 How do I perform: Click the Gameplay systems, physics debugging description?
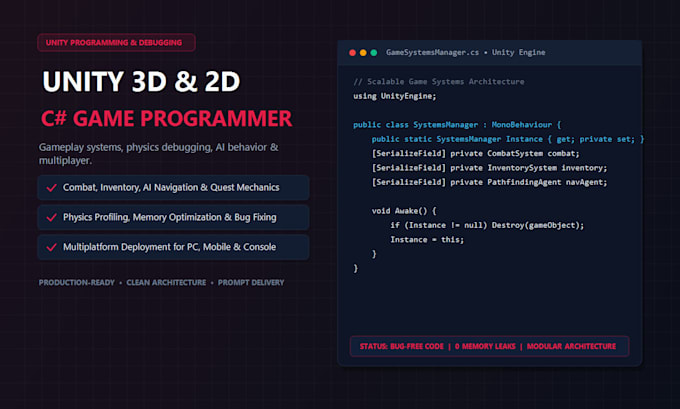159,154
